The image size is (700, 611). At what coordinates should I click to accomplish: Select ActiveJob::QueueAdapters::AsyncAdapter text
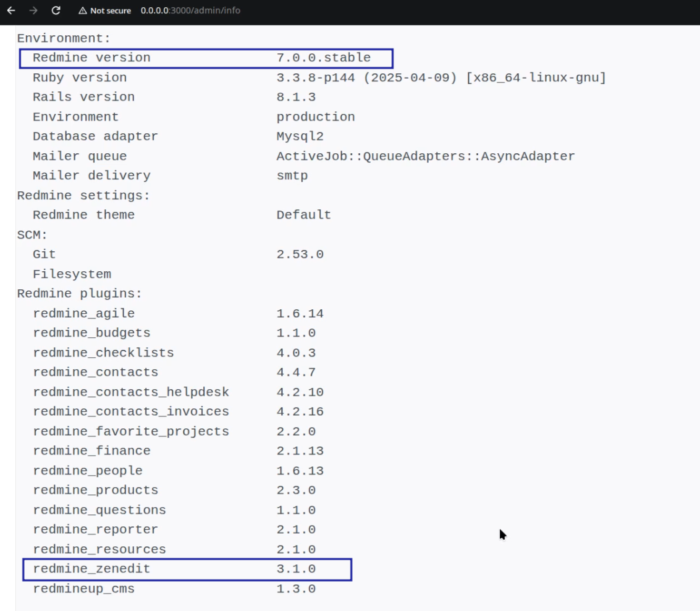coord(425,156)
